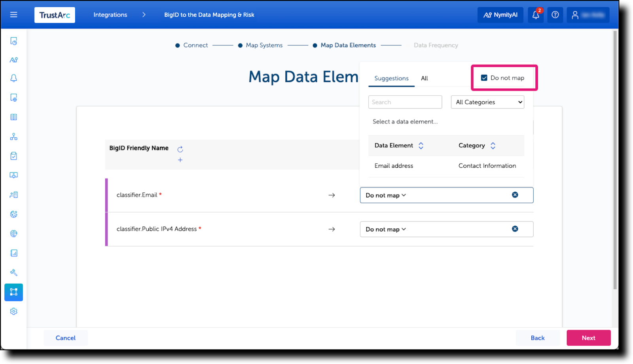The image size is (633, 364).
Task: Open the classifier.Email mapping dropdown
Action: 447,195
